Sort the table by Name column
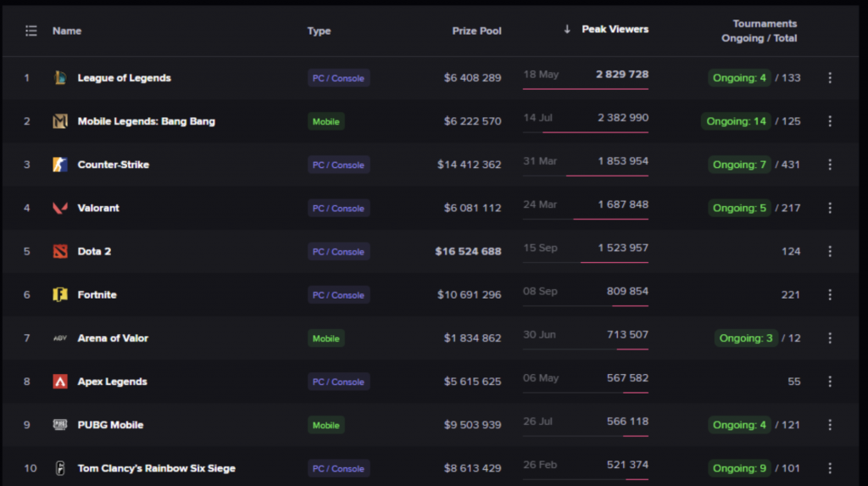The image size is (868, 486). [x=67, y=31]
